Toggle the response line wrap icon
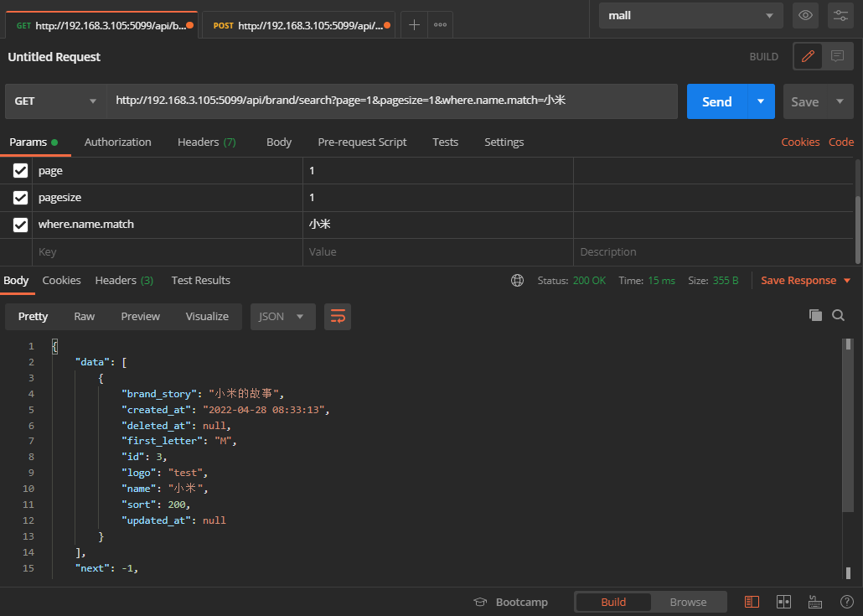Screen dimensions: 863x616 338,316
